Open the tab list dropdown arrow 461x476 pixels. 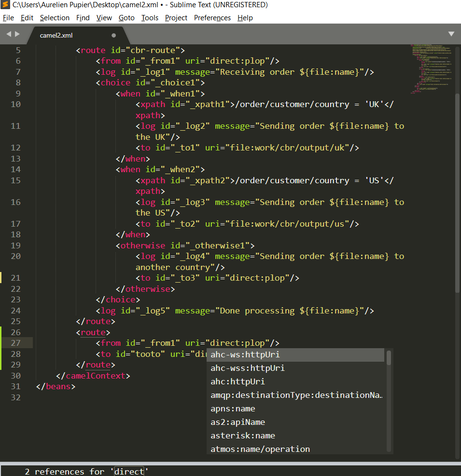(451, 34)
